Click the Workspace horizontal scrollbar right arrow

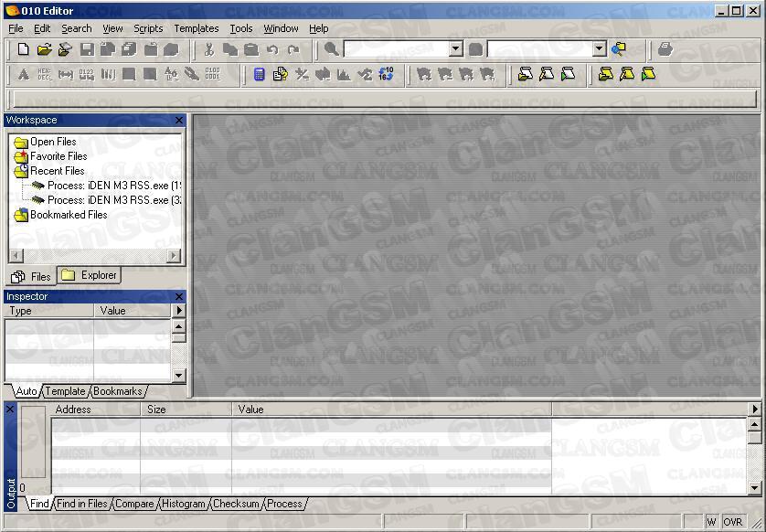point(174,256)
